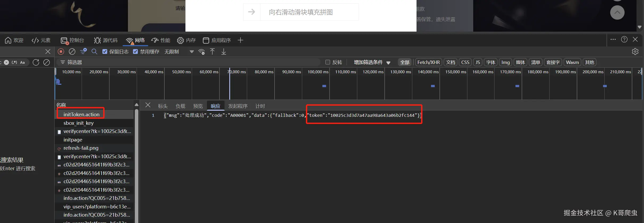Select the 网络 network tab

click(135, 40)
